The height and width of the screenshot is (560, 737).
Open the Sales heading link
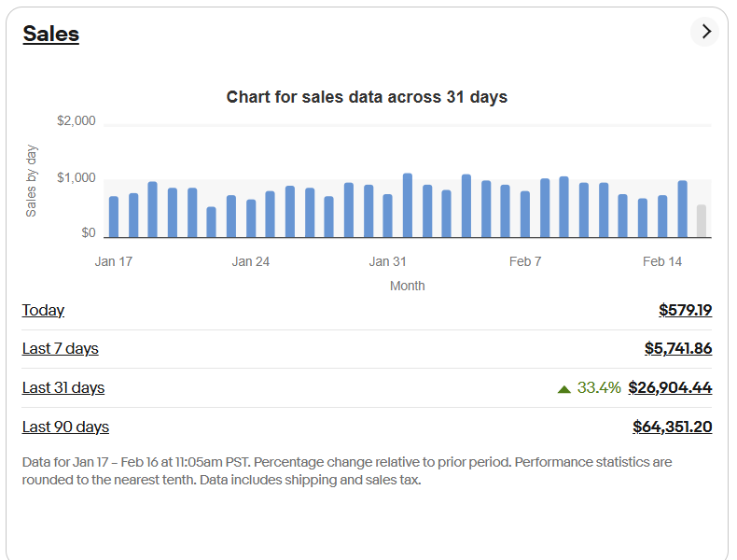50,34
